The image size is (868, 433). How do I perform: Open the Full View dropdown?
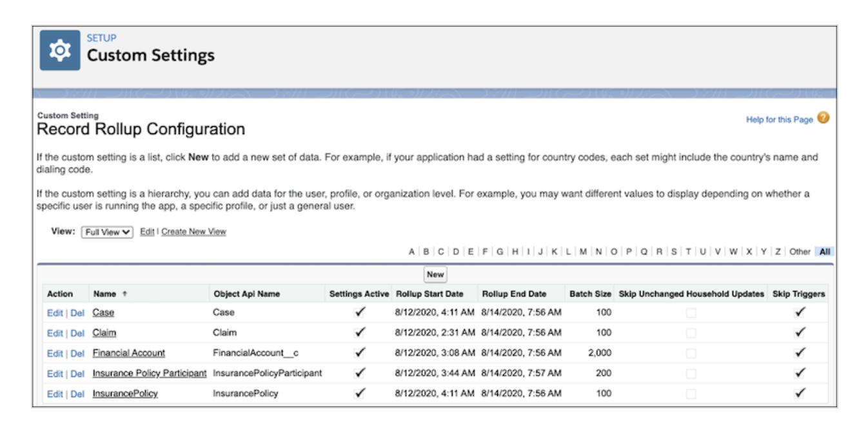coord(107,232)
